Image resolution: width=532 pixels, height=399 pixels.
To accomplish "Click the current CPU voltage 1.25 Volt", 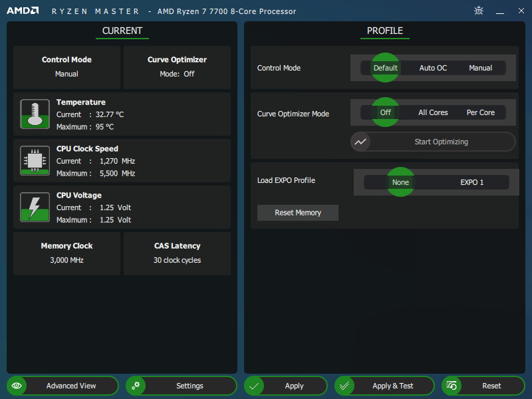I will click(x=115, y=207).
